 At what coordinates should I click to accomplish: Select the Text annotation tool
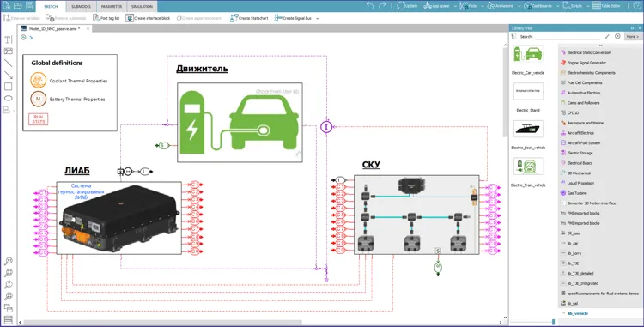coord(9,39)
